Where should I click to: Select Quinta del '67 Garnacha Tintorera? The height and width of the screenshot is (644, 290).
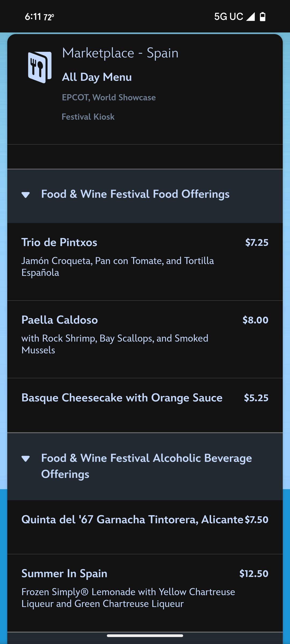tap(145, 527)
